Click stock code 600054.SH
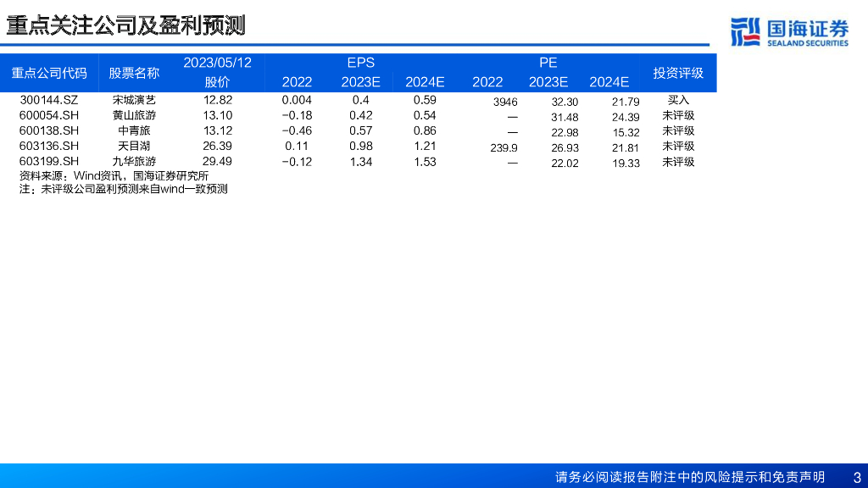 pos(48,115)
